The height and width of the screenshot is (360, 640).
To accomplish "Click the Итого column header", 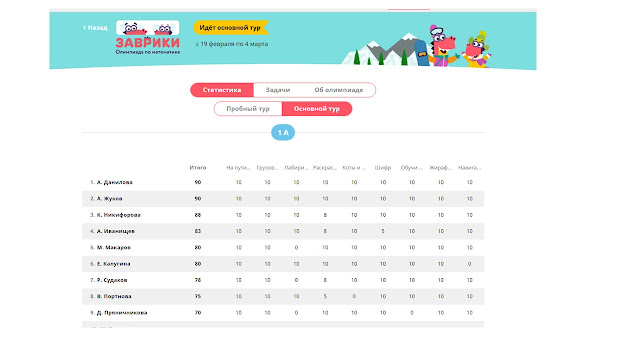I will (198, 167).
